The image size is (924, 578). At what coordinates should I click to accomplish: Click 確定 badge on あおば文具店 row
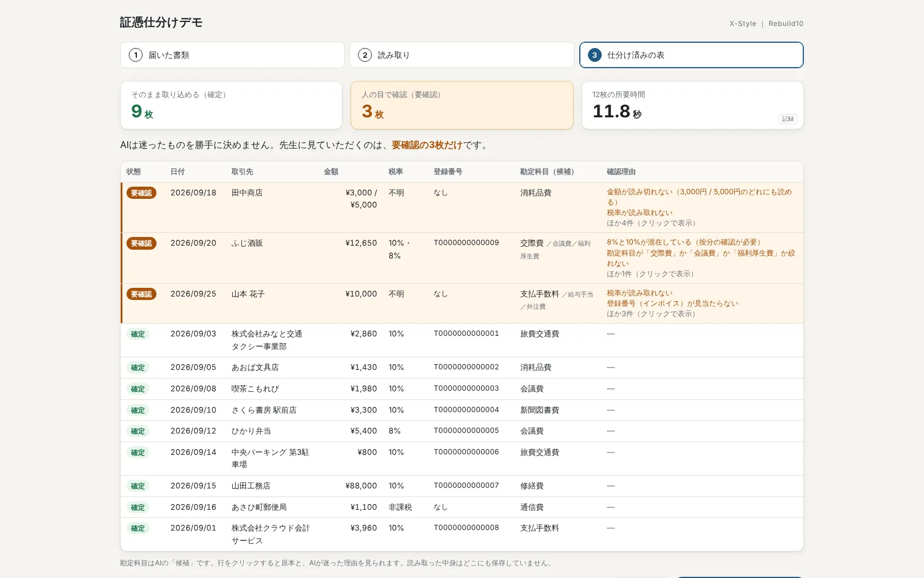[138, 368]
